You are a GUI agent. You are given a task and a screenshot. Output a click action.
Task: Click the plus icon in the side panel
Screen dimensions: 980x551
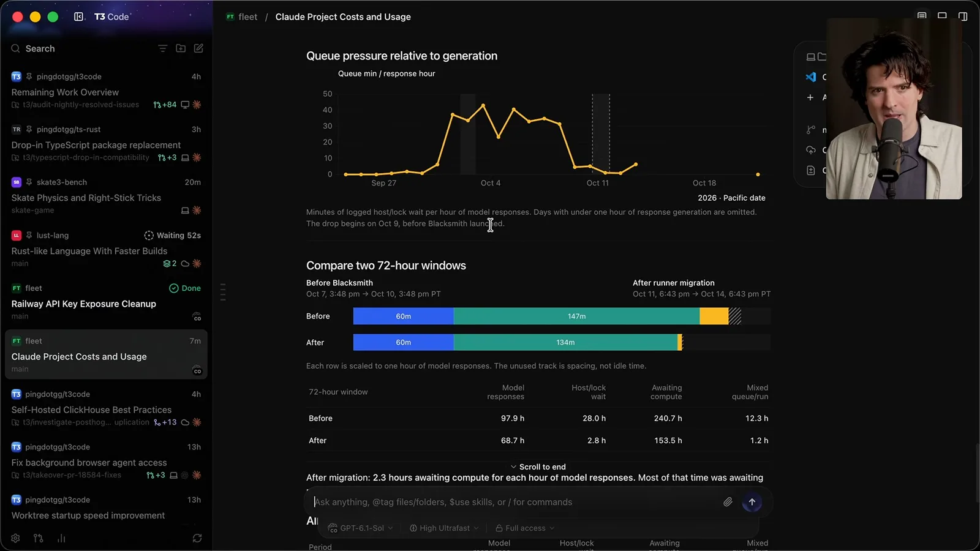click(810, 97)
